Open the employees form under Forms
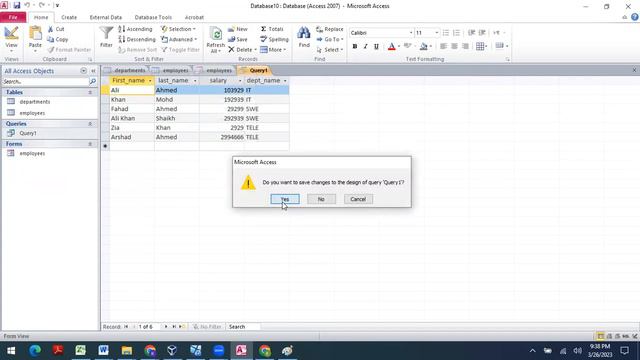The width and height of the screenshot is (640, 360). tap(32, 153)
